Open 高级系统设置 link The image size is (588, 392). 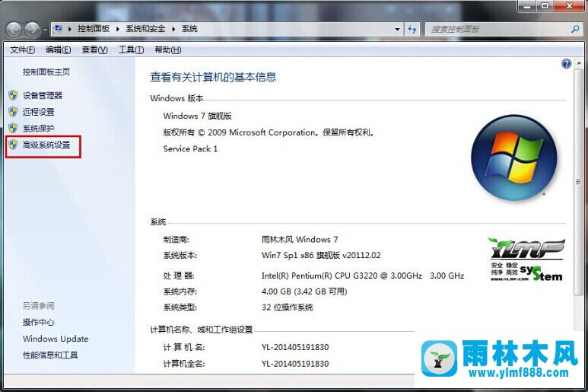pos(46,145)
